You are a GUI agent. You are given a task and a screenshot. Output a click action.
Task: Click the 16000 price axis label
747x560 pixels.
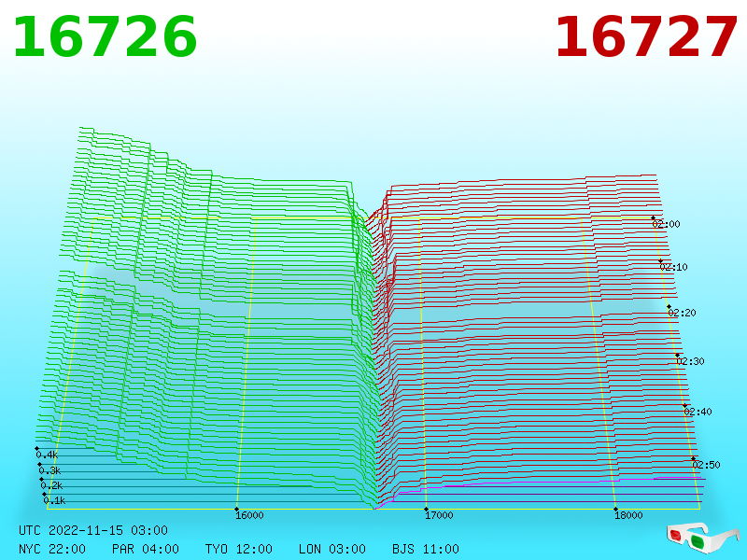click(249, 515)
